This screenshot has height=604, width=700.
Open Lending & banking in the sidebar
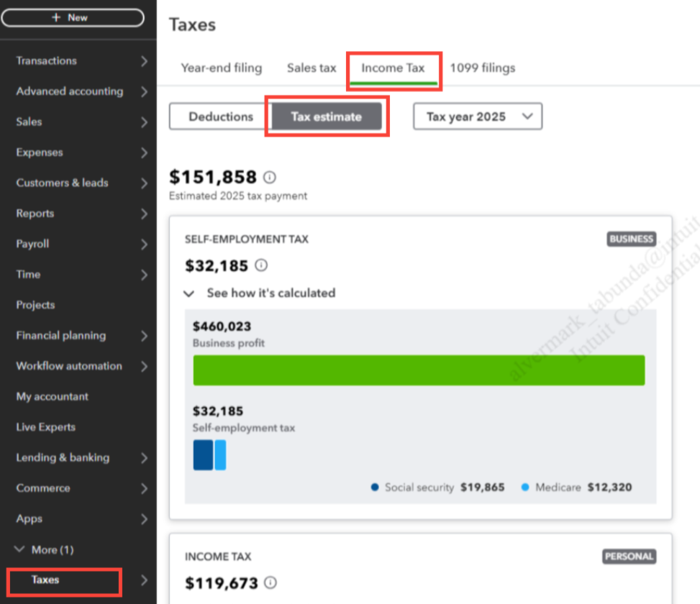(63, 458)
